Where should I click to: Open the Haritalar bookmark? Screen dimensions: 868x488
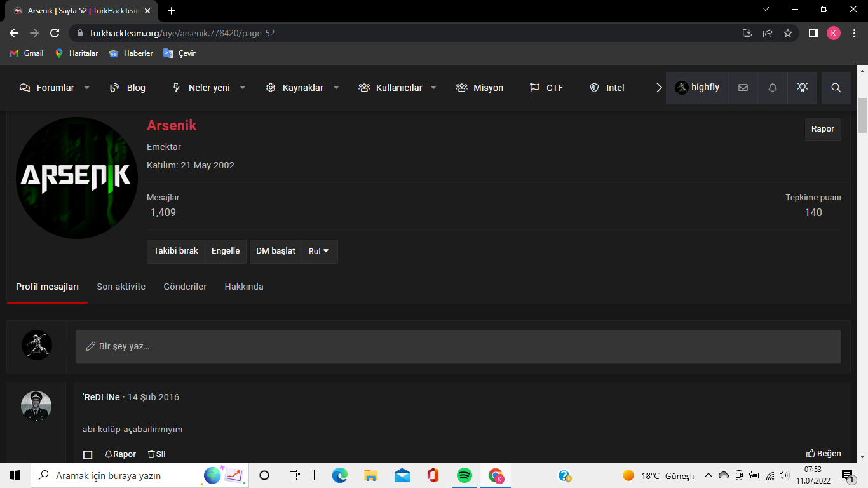click(x=76, y=53)
